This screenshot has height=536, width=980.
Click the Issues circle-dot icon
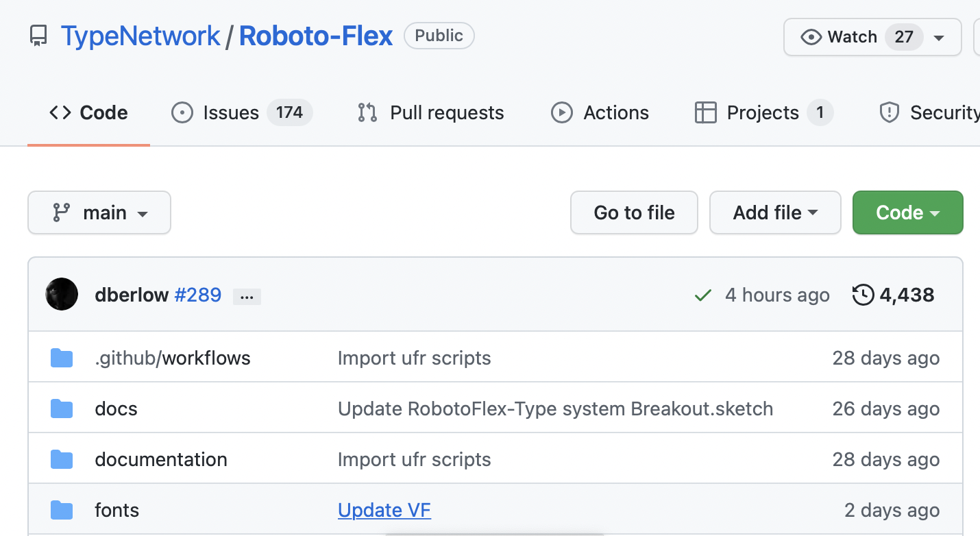click(182, 112)
